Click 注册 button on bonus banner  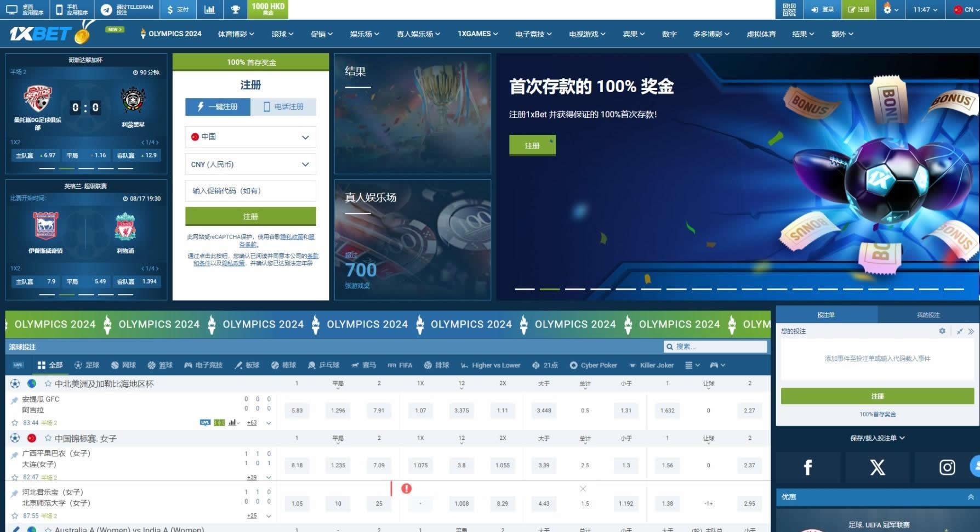532,145
